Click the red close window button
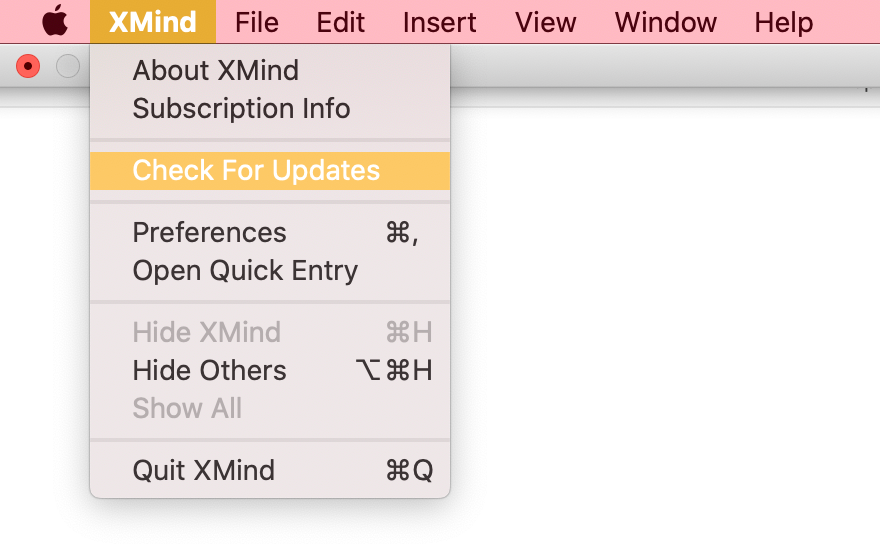The height and width of the screenshot is (544, 880). click(28, 66)
